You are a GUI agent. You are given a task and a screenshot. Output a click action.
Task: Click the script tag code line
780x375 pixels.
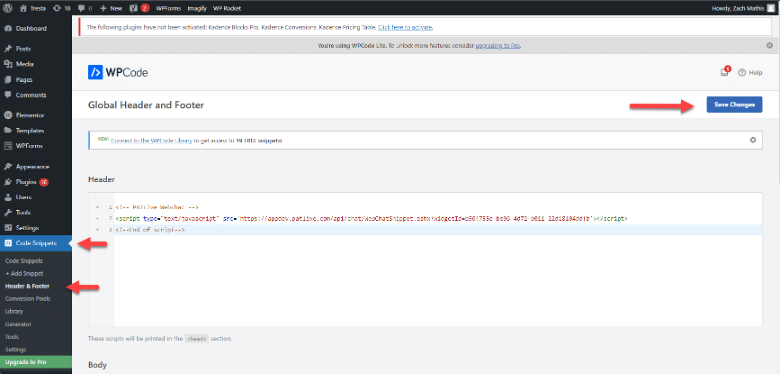tap(371, 218)
